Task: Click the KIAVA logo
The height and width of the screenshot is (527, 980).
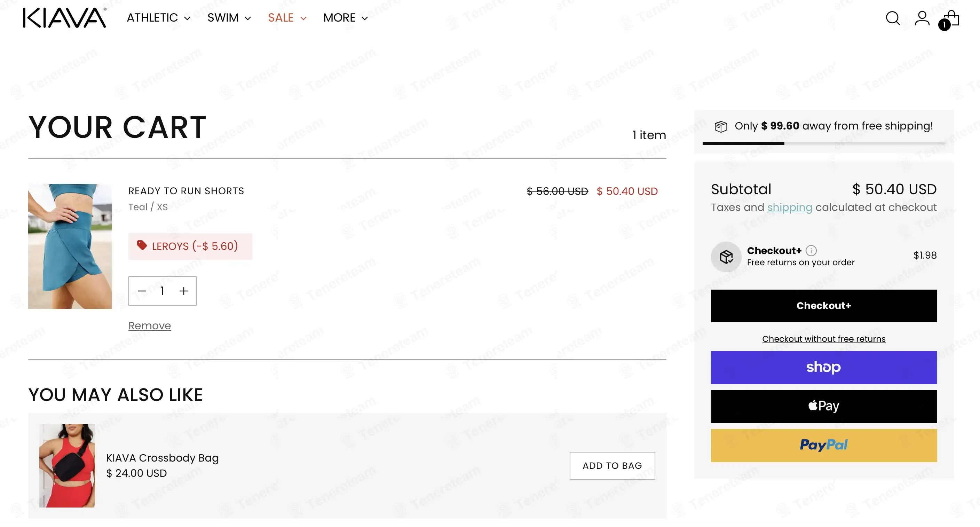Action: [x=65, y=18]
